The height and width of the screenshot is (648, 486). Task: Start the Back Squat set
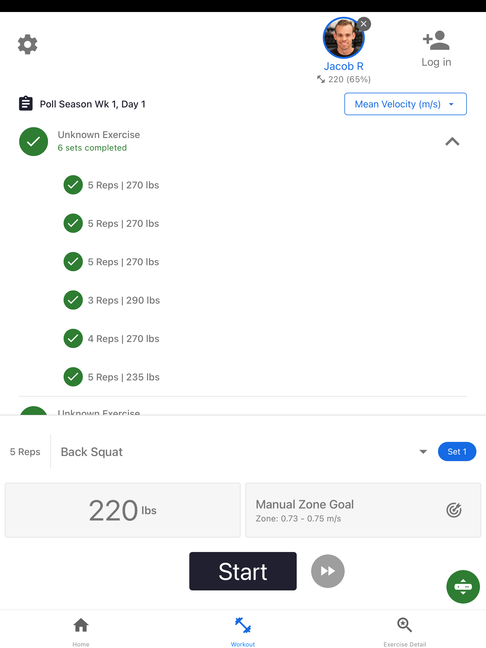[x=243, y=571]
